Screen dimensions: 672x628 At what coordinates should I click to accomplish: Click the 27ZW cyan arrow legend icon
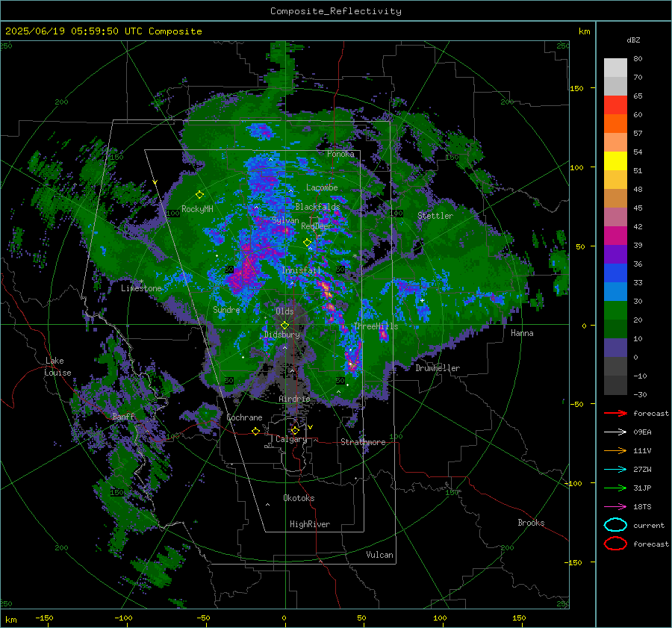coord(615,470)
